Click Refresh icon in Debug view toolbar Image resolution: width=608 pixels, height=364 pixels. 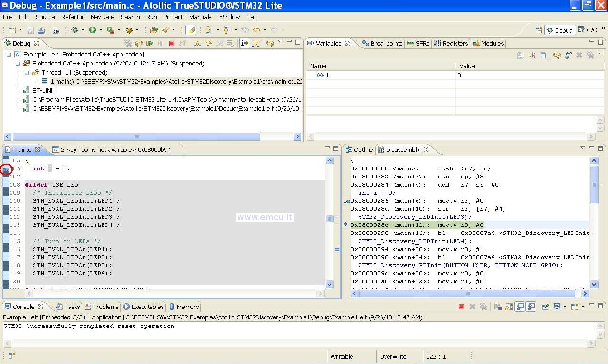[x=270, y=43]
